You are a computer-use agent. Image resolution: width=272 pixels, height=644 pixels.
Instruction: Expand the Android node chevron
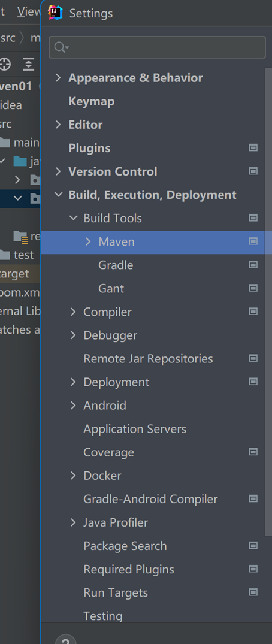74,406
